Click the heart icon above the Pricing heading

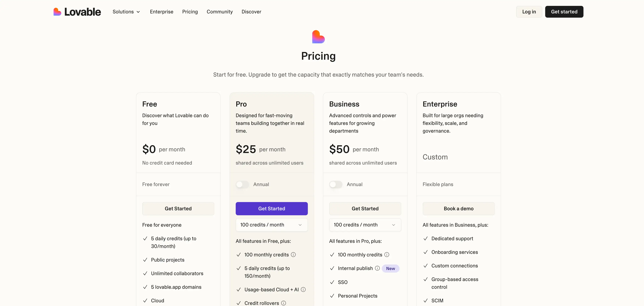pyautogui.click(x=318, y=37)
